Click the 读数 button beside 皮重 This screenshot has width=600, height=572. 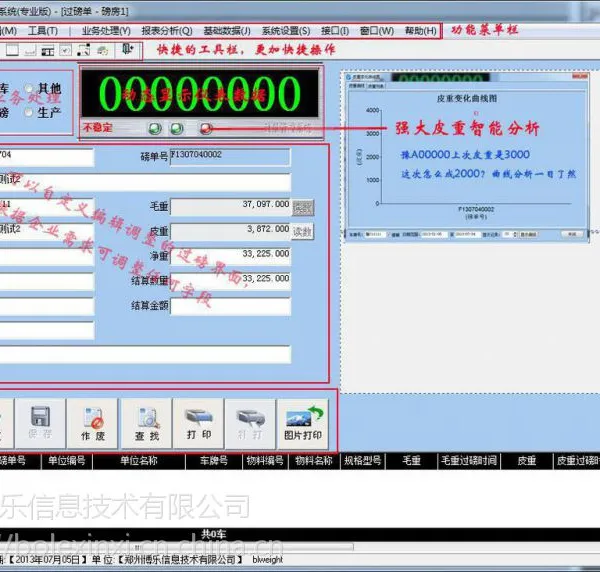point(303,231)
